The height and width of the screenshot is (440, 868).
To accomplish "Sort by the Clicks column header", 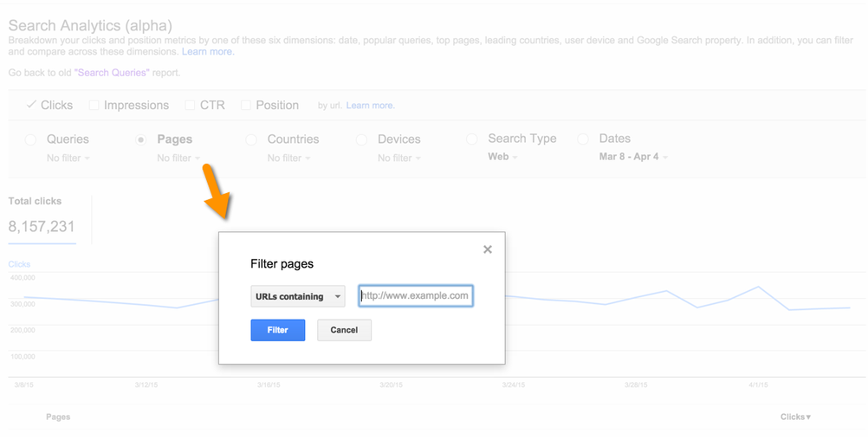I will pyautogui.click(x=795, y=417).
